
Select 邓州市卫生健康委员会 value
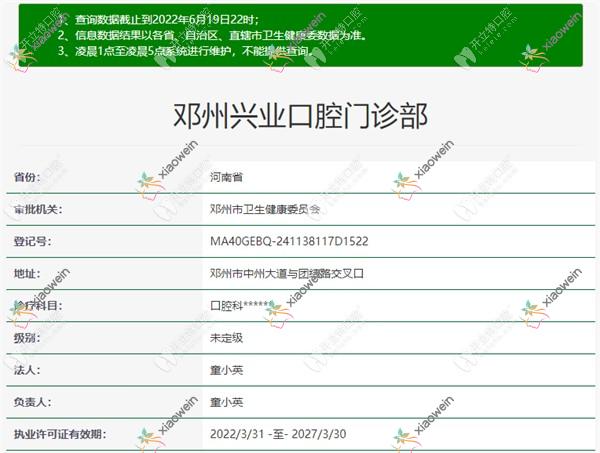265,209
